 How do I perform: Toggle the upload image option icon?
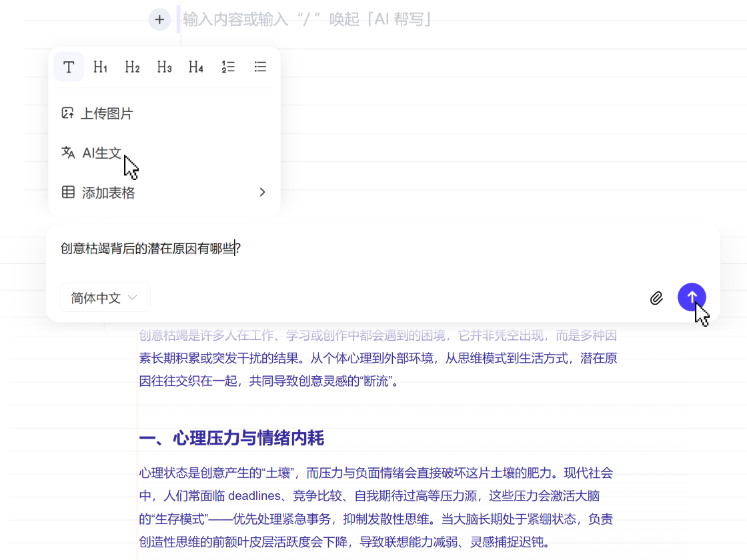(67, 113)
